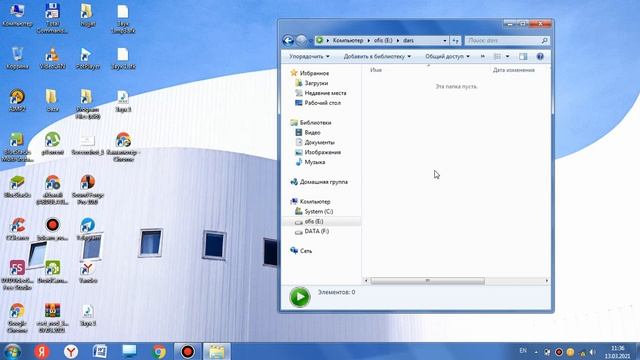
Task: Click the change view icon
Action: (x=497, y=56)
